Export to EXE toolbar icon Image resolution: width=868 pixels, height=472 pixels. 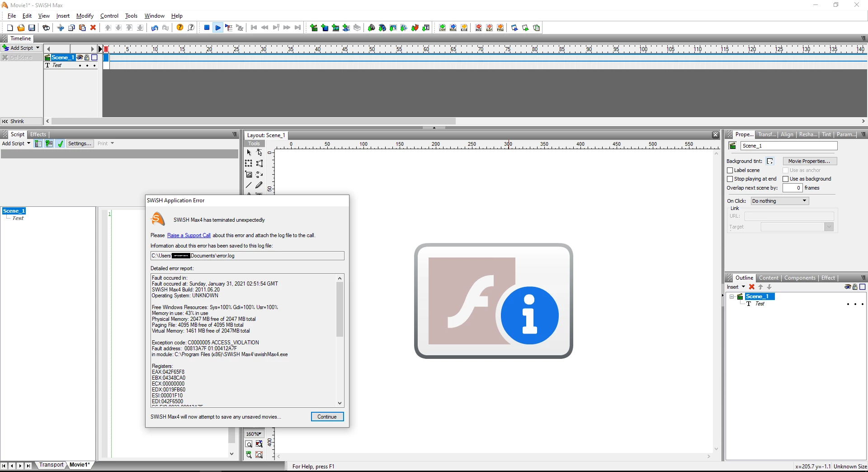click(x=464, y=28)
